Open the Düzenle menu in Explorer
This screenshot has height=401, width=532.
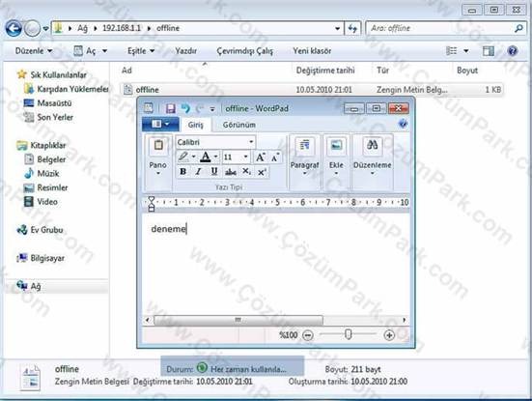point(34,51)
